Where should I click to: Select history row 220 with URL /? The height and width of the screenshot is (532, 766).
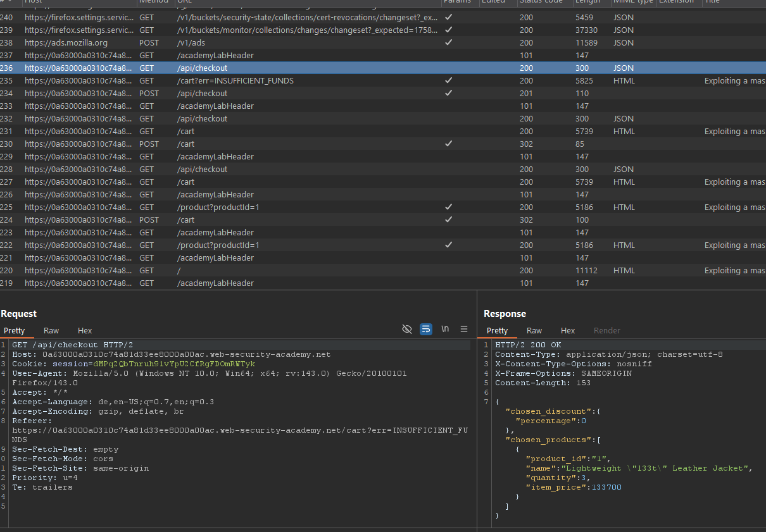point(179,271)
